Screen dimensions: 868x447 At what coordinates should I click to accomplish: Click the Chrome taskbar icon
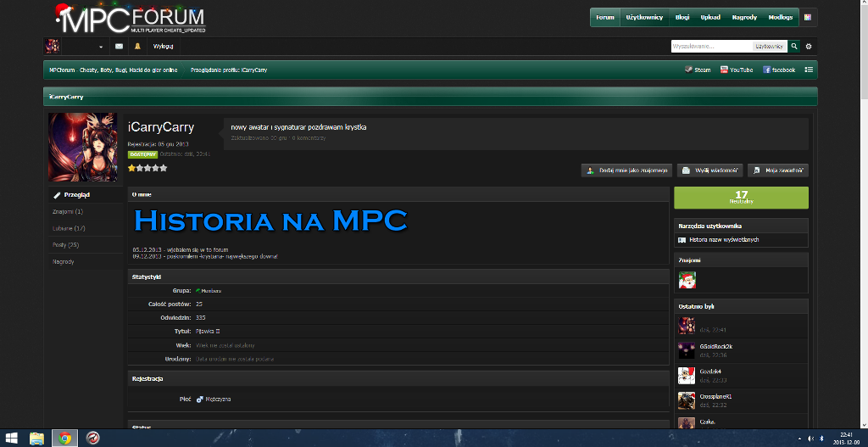pos(64,439)
